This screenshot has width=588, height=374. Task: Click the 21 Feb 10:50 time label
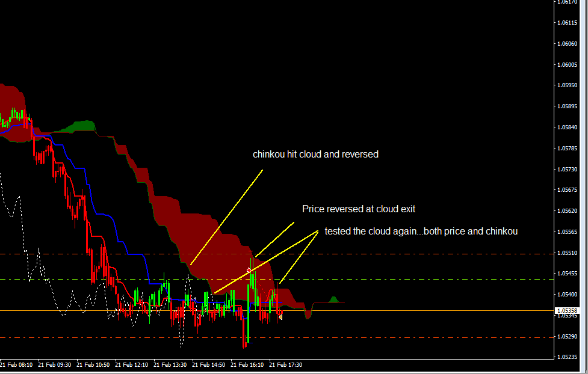pyautogui.click(x=93, y=364)
